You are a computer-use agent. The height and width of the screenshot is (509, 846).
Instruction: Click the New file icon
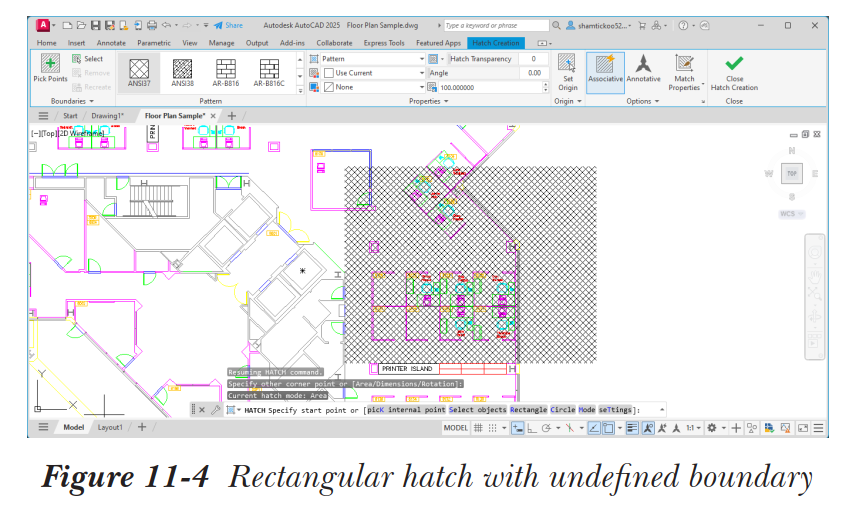pyautogui.click(x=67, y=25)
